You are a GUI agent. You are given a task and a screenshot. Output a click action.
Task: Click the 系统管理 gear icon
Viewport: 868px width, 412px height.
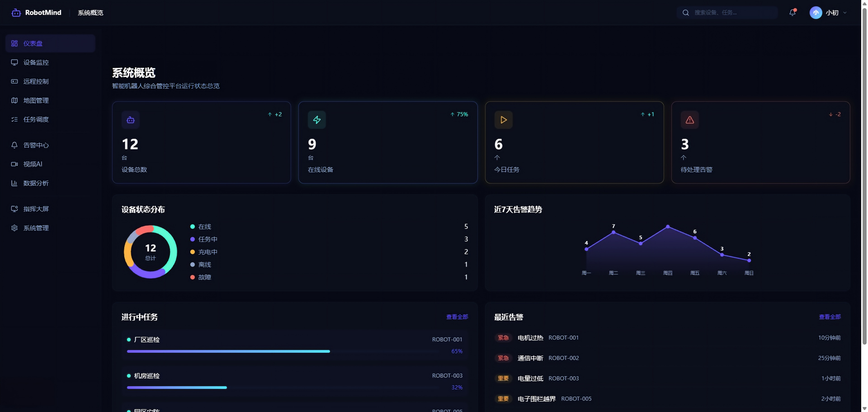coord(14,228)
